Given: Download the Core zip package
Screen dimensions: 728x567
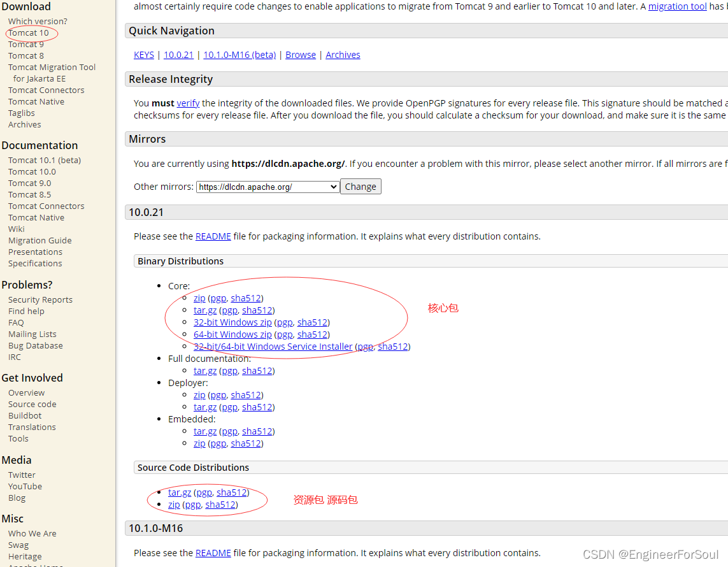Looking at the screenshot, I should [x=199, y=298].
